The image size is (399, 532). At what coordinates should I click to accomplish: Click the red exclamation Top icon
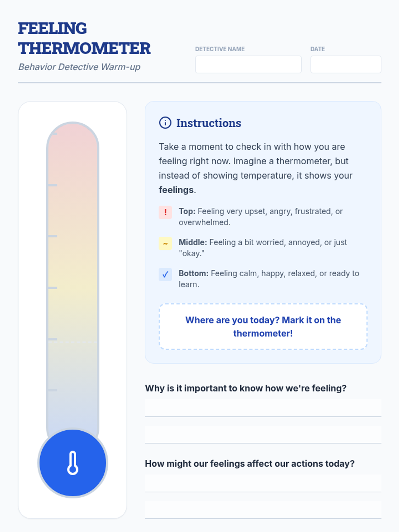pos(165,212)
